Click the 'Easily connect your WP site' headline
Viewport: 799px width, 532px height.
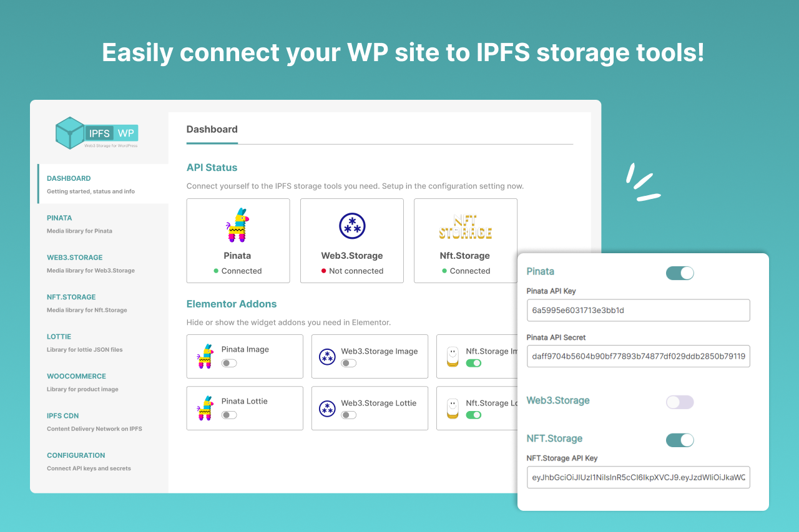tap(403, 52)
